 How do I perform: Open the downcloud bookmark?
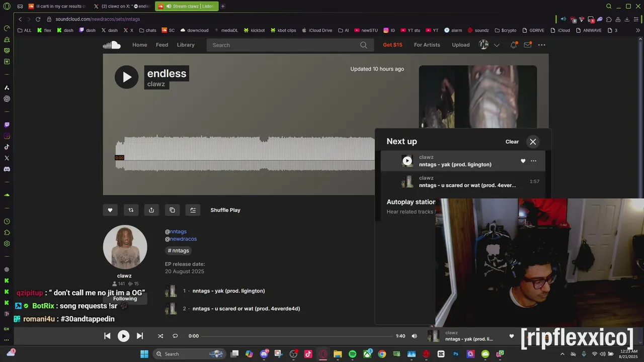pos(194,30)
